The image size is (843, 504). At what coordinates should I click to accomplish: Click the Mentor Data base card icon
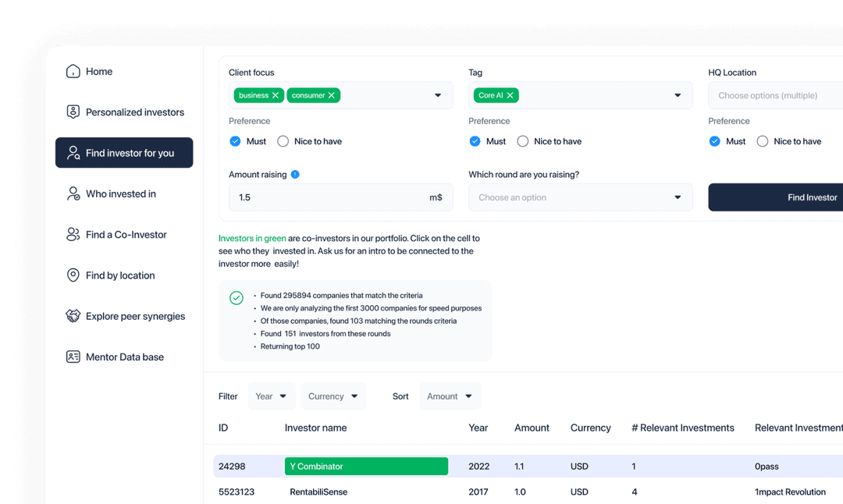point(73,357)
